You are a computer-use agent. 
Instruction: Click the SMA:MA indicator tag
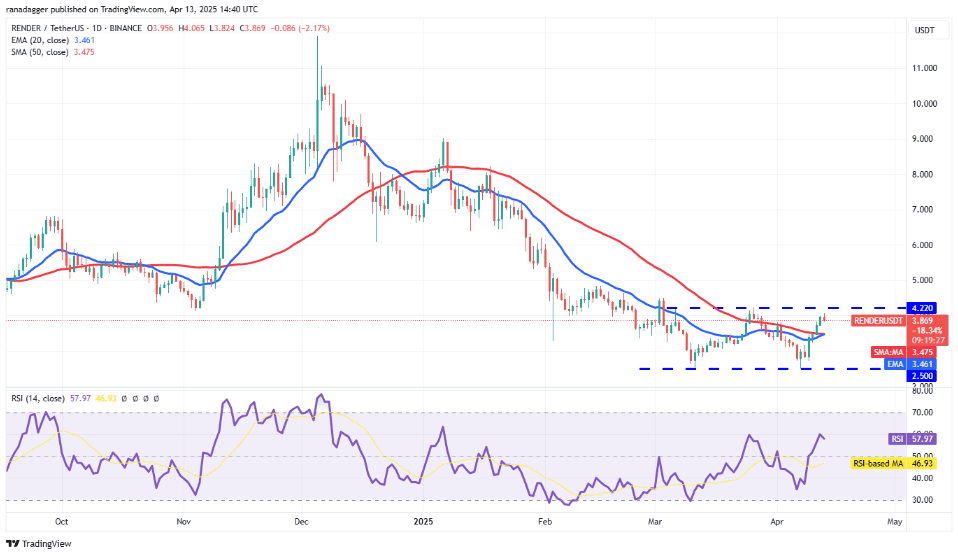click(x=888, y=353)
